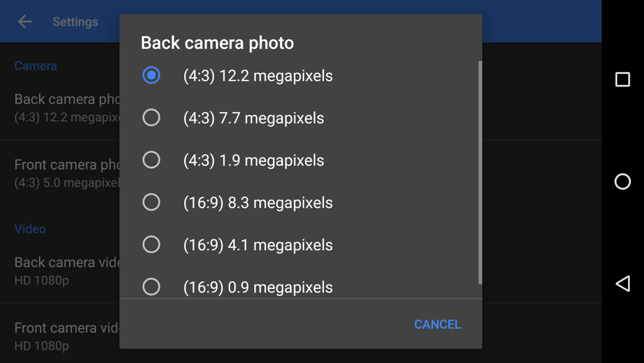Click the Settings title in the header

75,22
